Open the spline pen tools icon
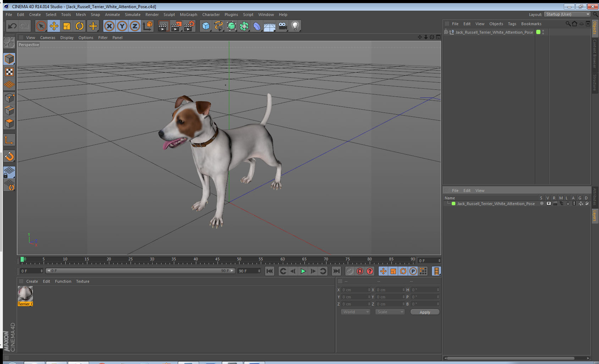Viewport: 599px width, 364px height. tap(219, 26)
